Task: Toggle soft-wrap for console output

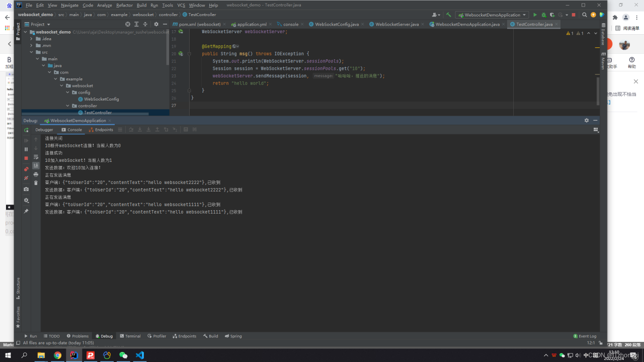Action: coord(36,157)
